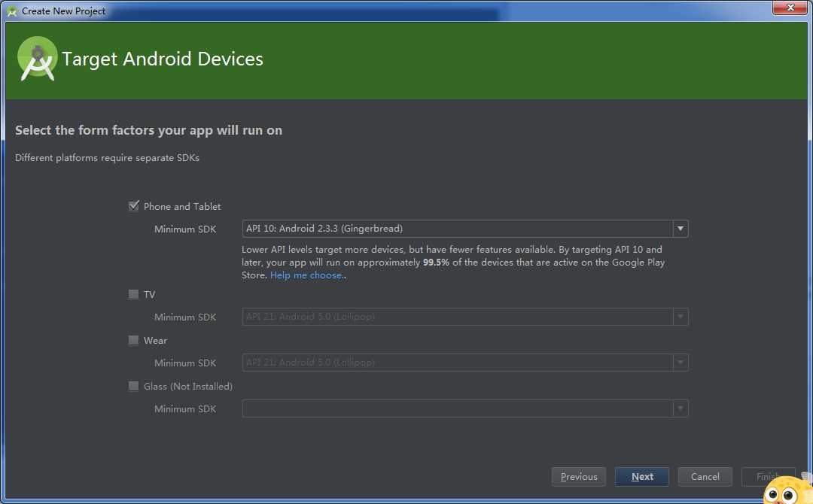This screenshot has height=504, width=813.
Task: Click the Wear label text
Action: [x=155, y=340]
